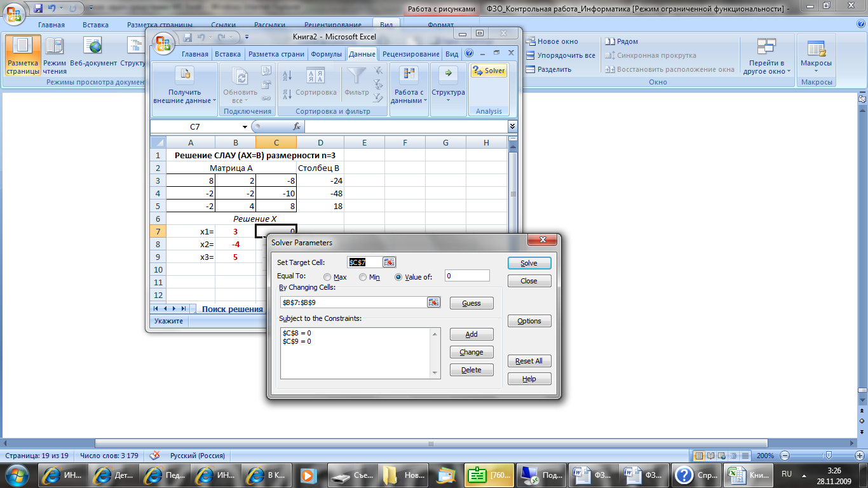Viewport: 868px width, 488px height.
Task: Click the Help button in Solver dialog
Action: pyautogui.click(x=529, y=379)
